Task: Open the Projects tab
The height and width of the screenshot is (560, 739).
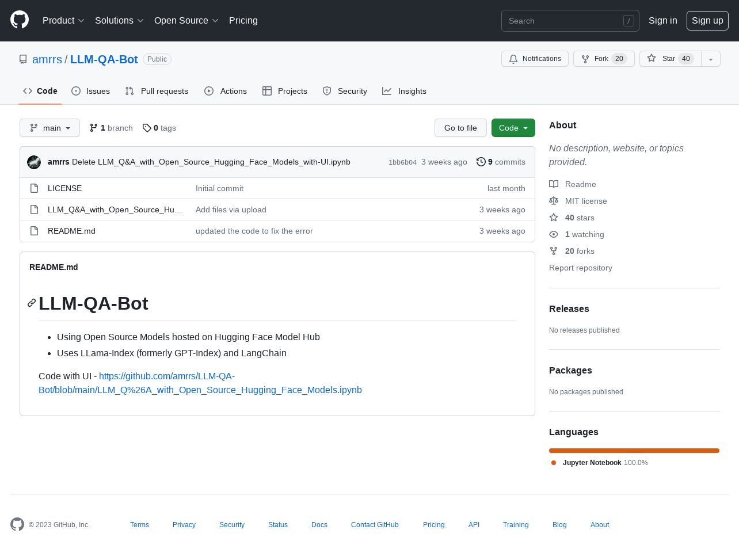Action: click(285, 91)
